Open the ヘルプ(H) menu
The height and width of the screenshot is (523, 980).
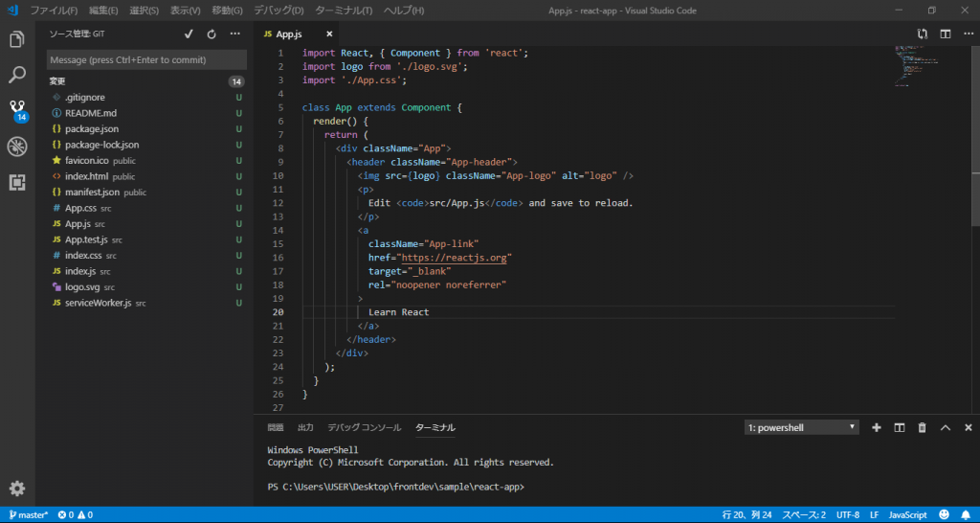point(403,11)
